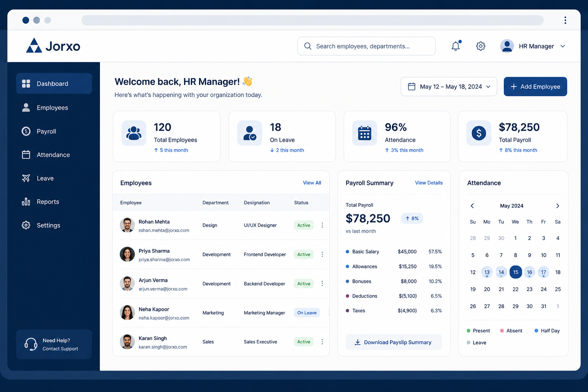Image resolution: width=588 pixels, height=392 pixels.
Task: Click priya.sharma@jorxo.com email
Action: point(164,260)
